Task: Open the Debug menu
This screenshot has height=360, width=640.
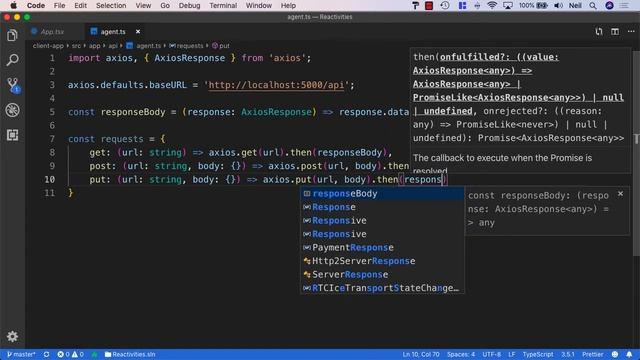Action: (189, 5)
